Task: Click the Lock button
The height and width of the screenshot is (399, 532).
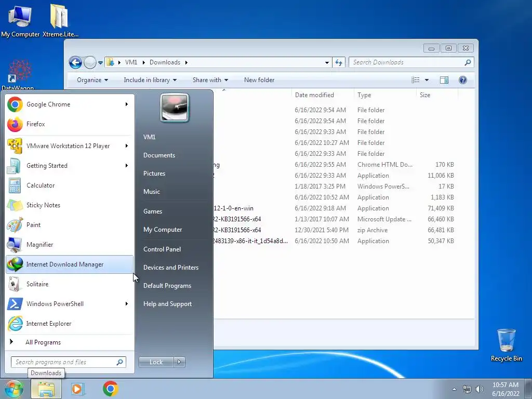Action: click(156, 362)
